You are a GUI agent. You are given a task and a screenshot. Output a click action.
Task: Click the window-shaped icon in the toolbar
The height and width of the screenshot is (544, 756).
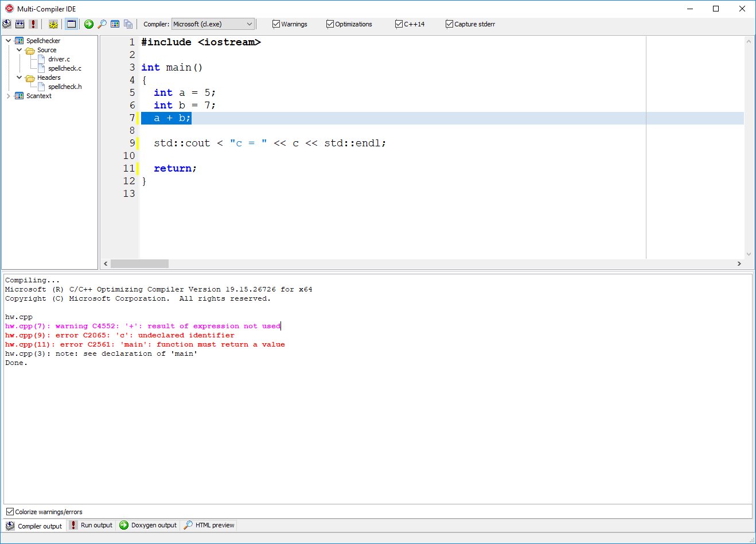click(x=71, y=24)
